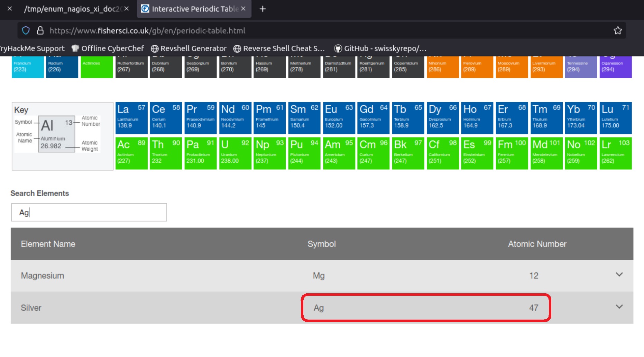Click the Symbol column header
Image resolution: width=644 pixels, height=357 pixels.
[322, 244]
